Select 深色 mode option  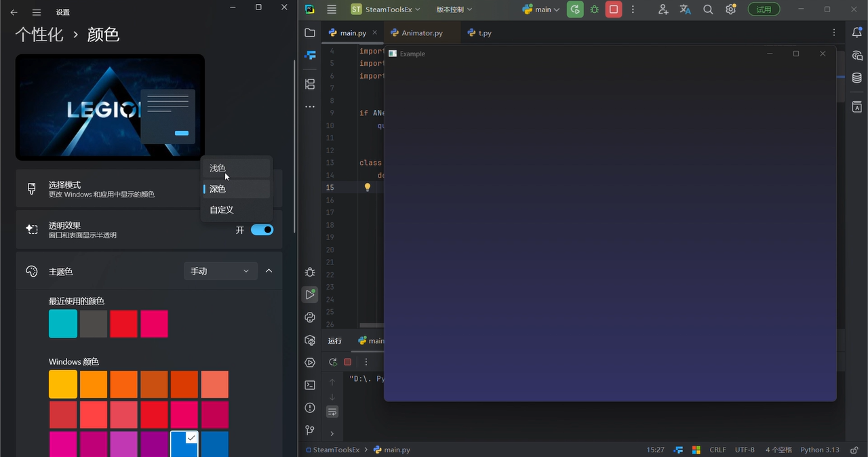coord(237,189)
